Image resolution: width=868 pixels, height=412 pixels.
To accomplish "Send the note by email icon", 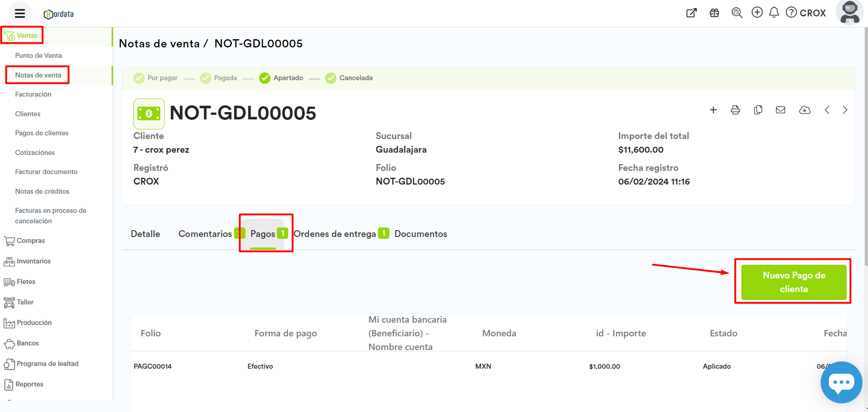I will (781, 110).
